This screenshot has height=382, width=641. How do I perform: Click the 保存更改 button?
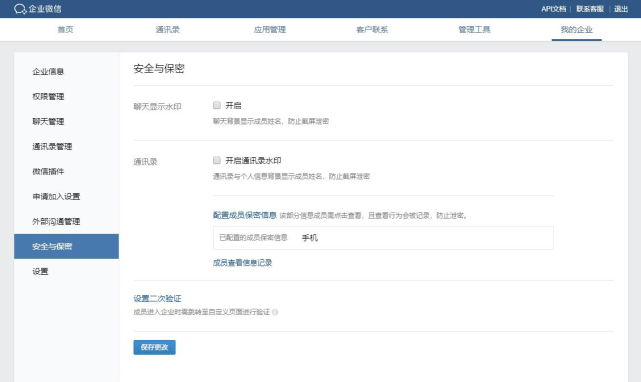coord(155,347)
